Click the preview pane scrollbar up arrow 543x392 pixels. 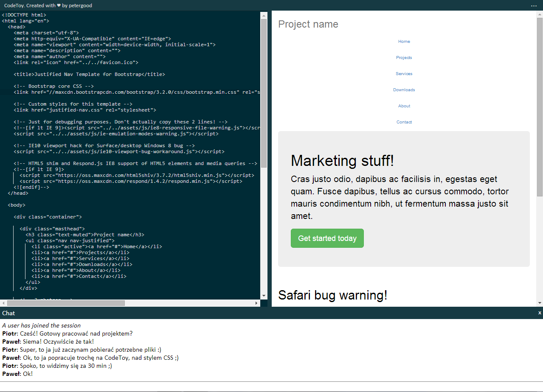pyautogui.click(x=540, y=14)
